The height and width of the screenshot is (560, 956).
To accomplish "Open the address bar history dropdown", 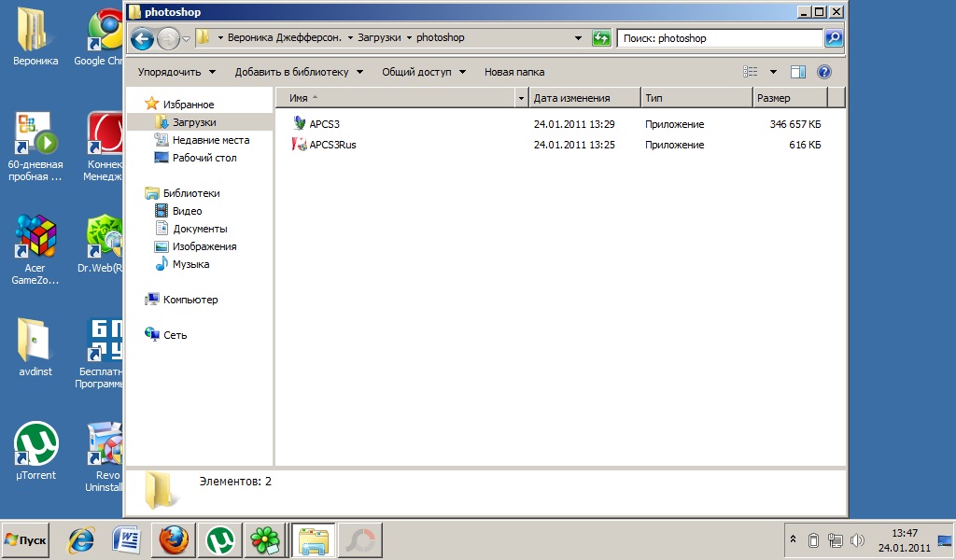I will pyautogui.click(x=578, y=37).
